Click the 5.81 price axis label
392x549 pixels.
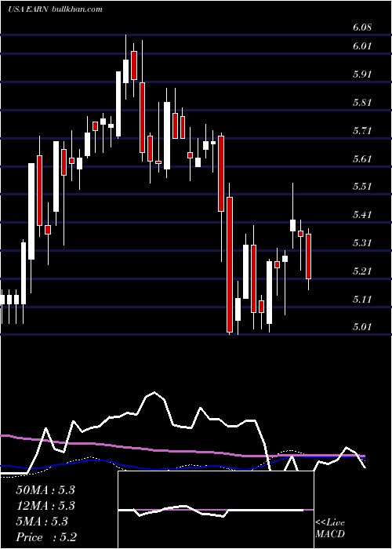(362, 103)
